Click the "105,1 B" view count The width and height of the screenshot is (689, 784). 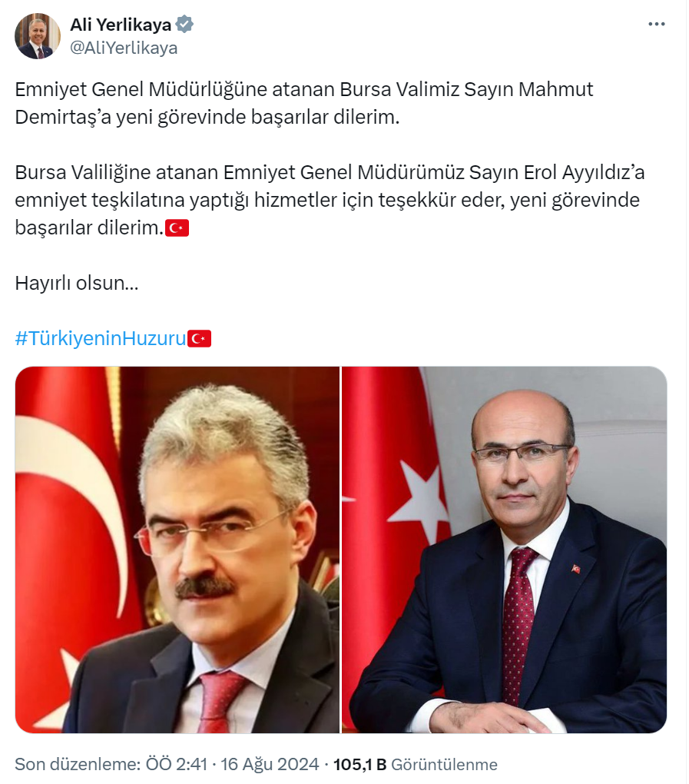pos(359,765)
